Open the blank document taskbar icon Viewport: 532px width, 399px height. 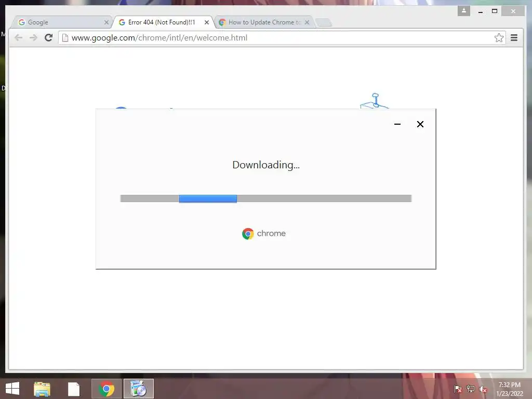tap(74, 389)
